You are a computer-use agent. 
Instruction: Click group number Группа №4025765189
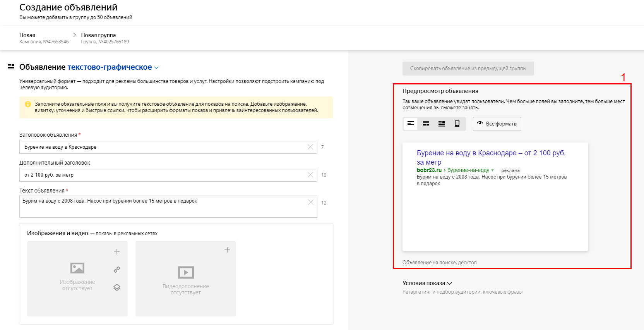click(105, 42)
